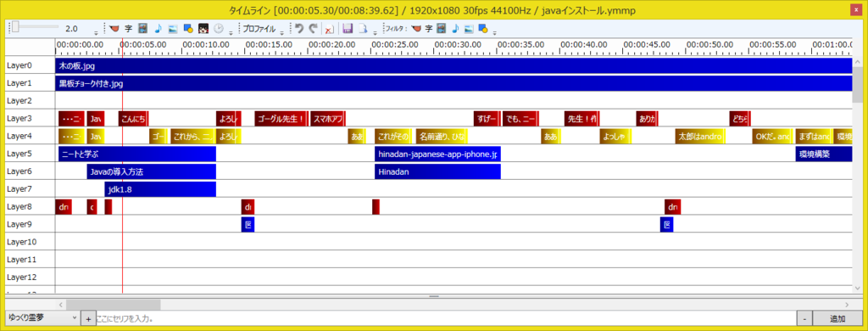The width and height of the screenshot is (868, 331).
Task: Toggle the video filter icon after フィルタ
Action: tap(441, 28)
